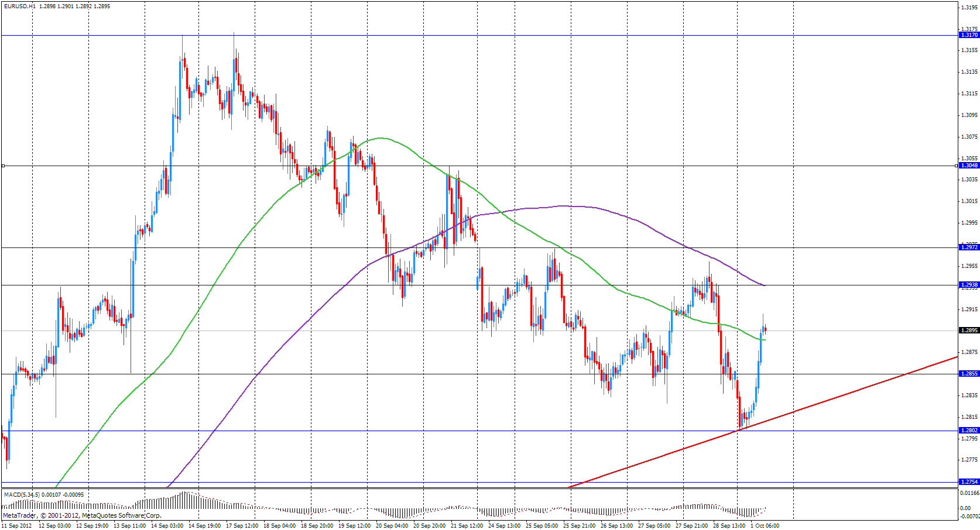Click the MetaTrader MetaQuotes copyright text
This screenshot has height=530, width=980.
pos(82,515)
